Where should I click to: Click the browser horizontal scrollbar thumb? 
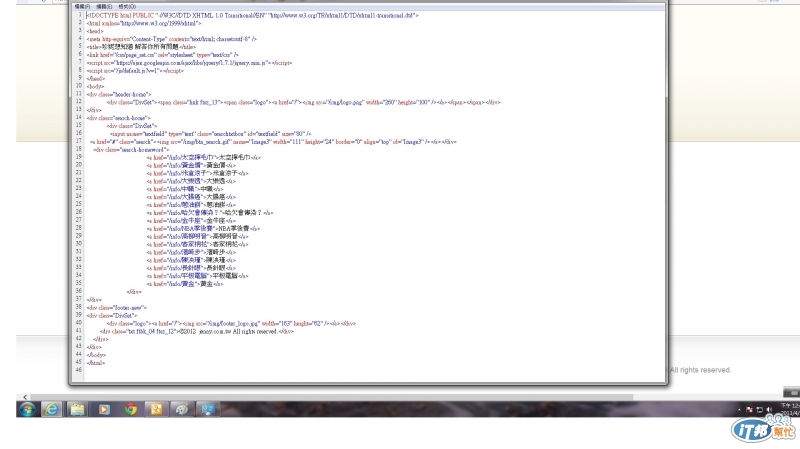332,396
